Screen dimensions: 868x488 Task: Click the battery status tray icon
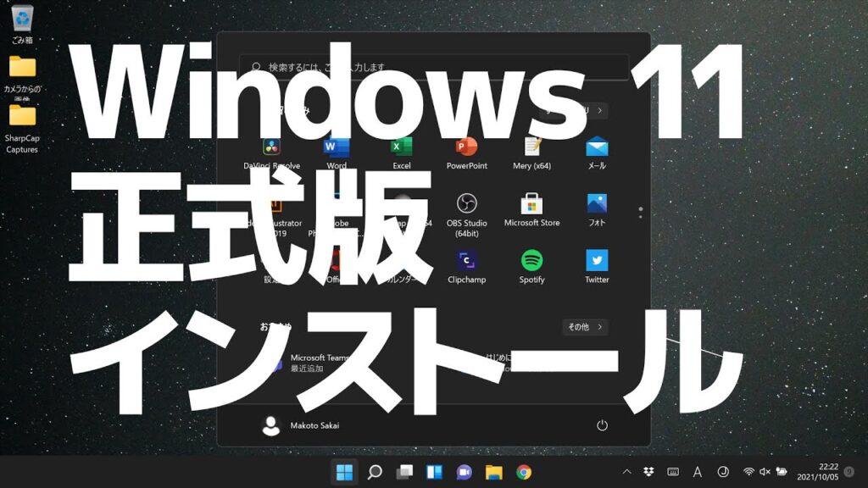(782, 471)
